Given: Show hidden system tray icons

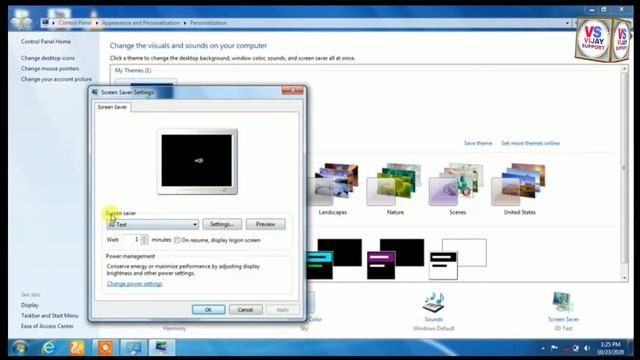Looking at the screenshot, I should [543, 348].
